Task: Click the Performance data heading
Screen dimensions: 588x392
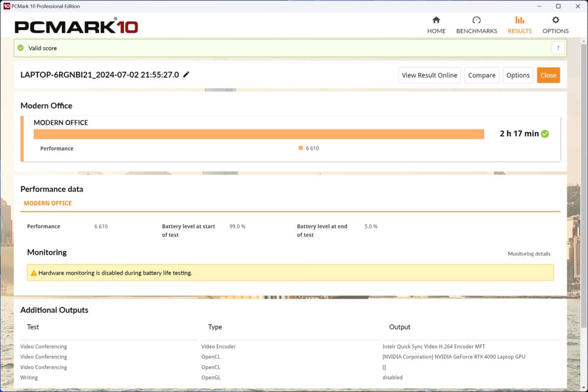Action: [x=52, y=189]
